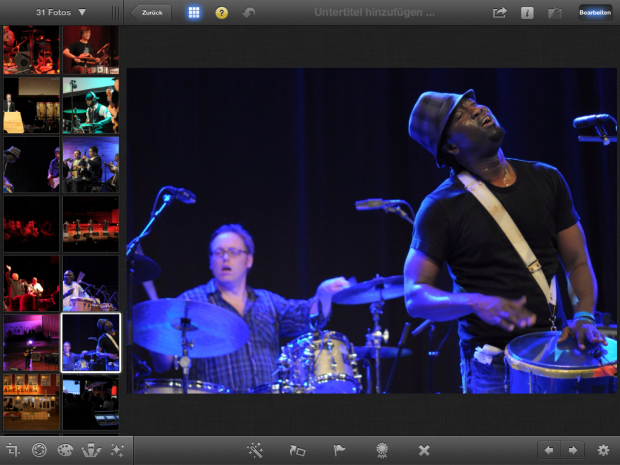Open the red-lit drum kit thumbnail
The image size is (620, 465).
tap(31, 50)
